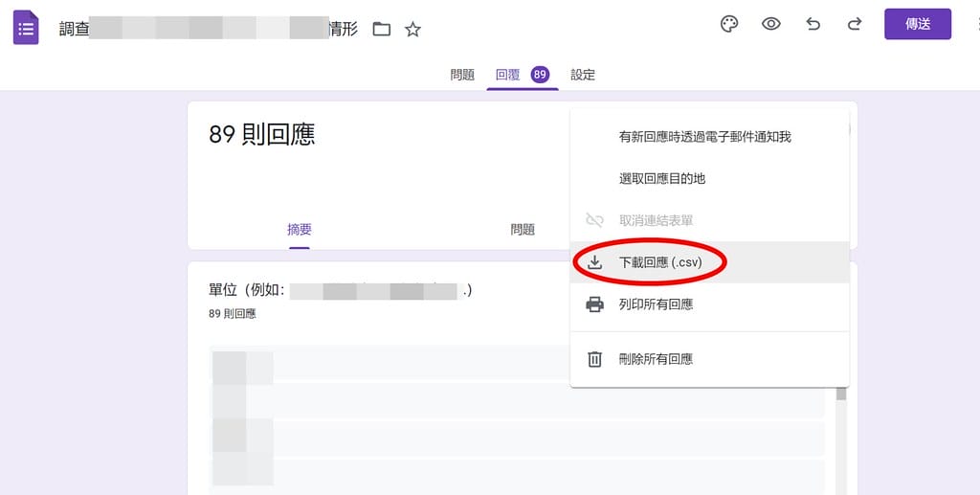Image resolution: width=980 pixels, height=495 pixels.
Task: Preview the form with eye icon
Action: pyautogui.click(x=771, y=24)
